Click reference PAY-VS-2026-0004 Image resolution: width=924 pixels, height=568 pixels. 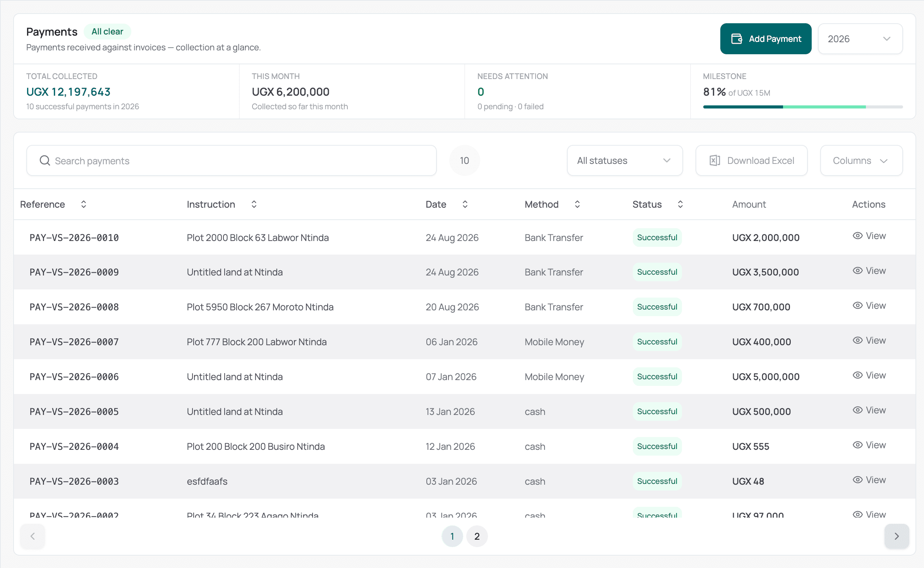[74, 446]
